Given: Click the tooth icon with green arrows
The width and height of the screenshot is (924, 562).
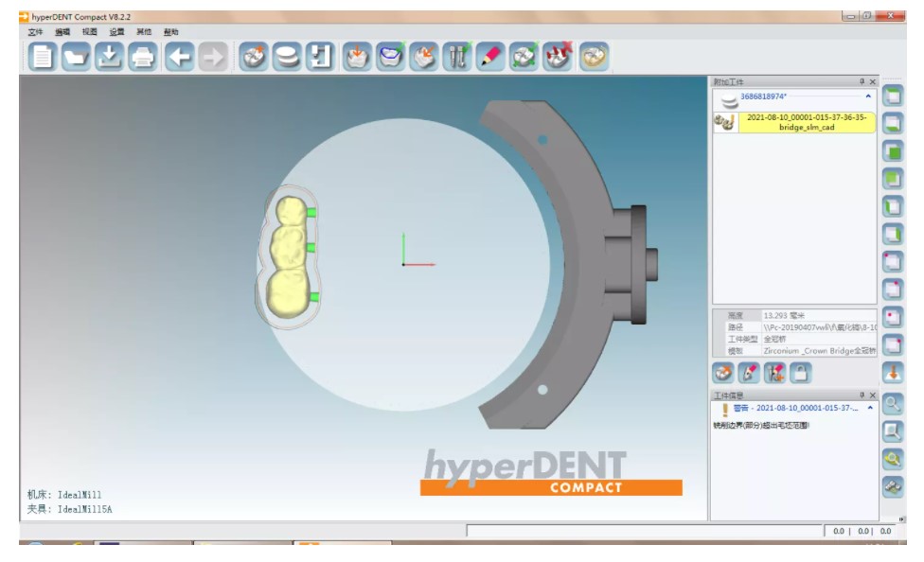Looking at the screenshot, I should click(x=524, y=57).
